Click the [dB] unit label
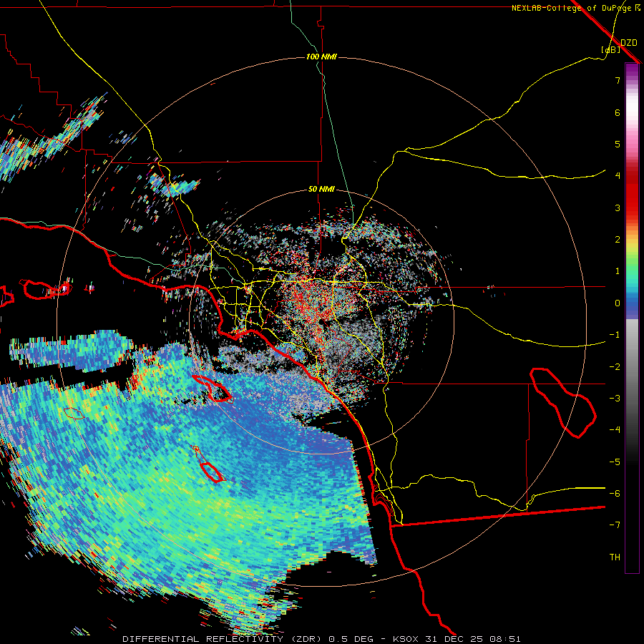The height and width of the screenshot is (644, 644). [611, 50]
